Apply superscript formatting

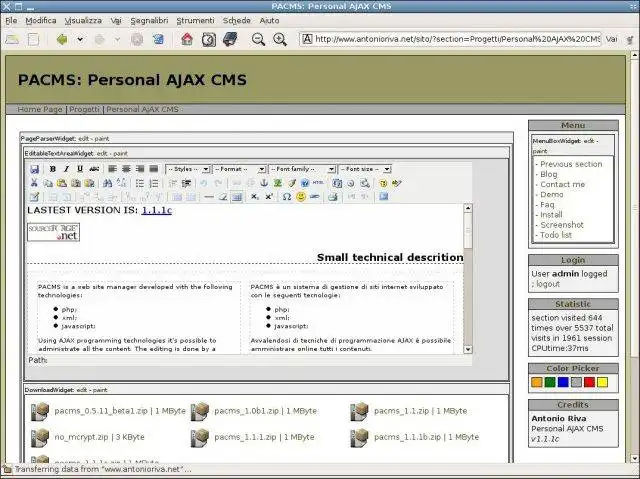(269, 197)
